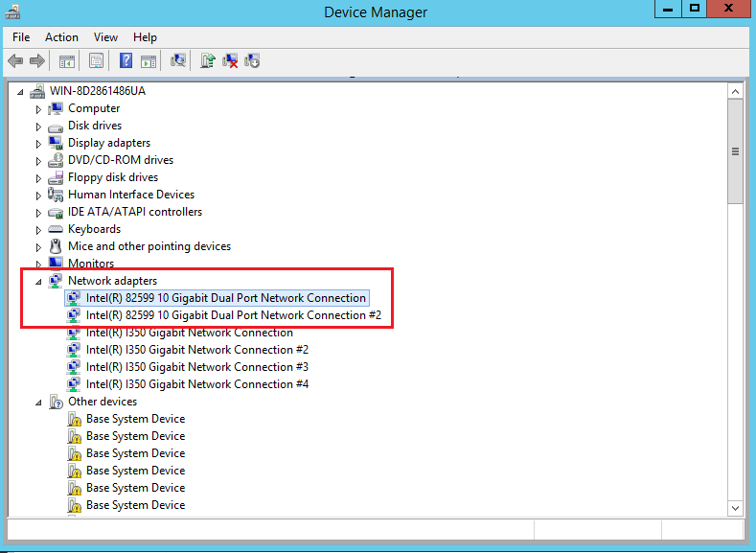
Task: Expand the Floppy disk drives category
Action: (x=38, y=178)
